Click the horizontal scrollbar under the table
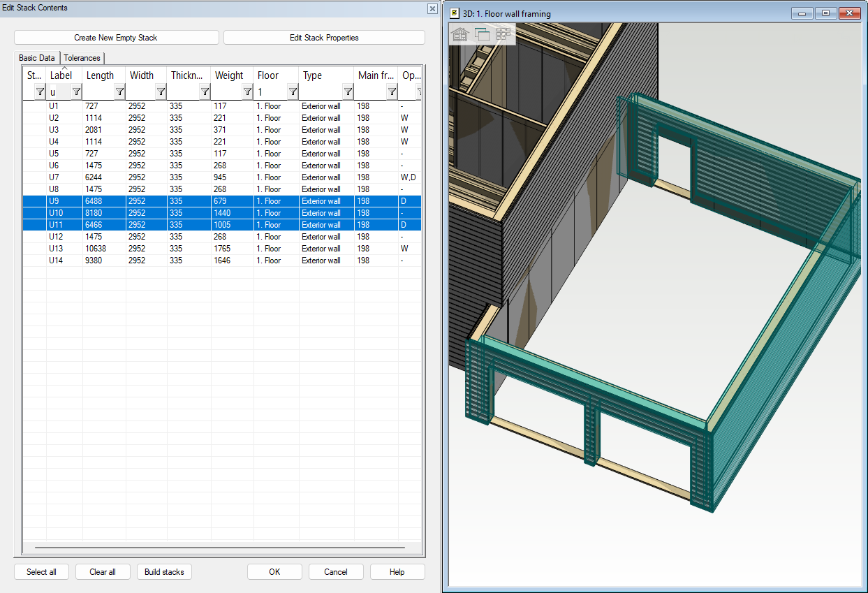 pos(219,548)
